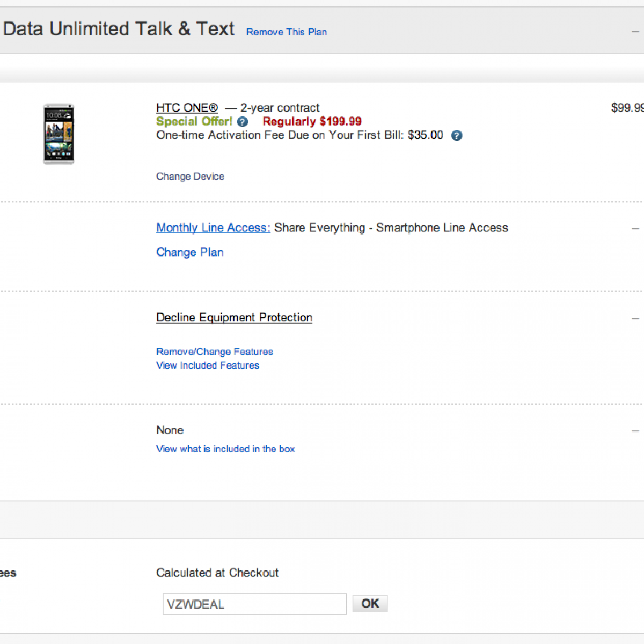Click the Calculated at Checkout text
This screenshot has height=644, width=644.
click(x=217, y=573)
